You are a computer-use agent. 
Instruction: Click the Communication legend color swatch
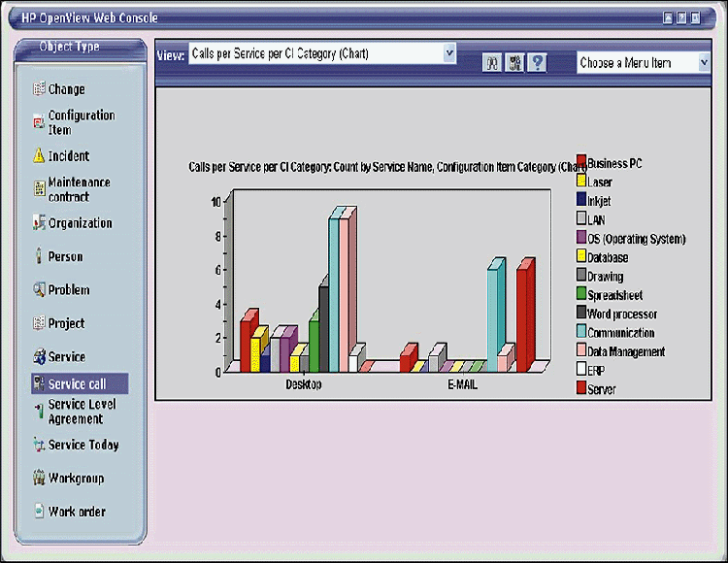581,333
